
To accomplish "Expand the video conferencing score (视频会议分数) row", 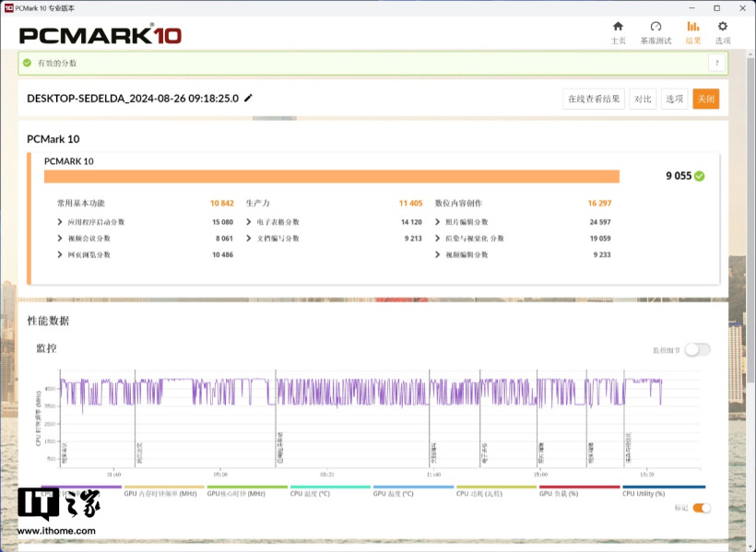I will 61,238.
